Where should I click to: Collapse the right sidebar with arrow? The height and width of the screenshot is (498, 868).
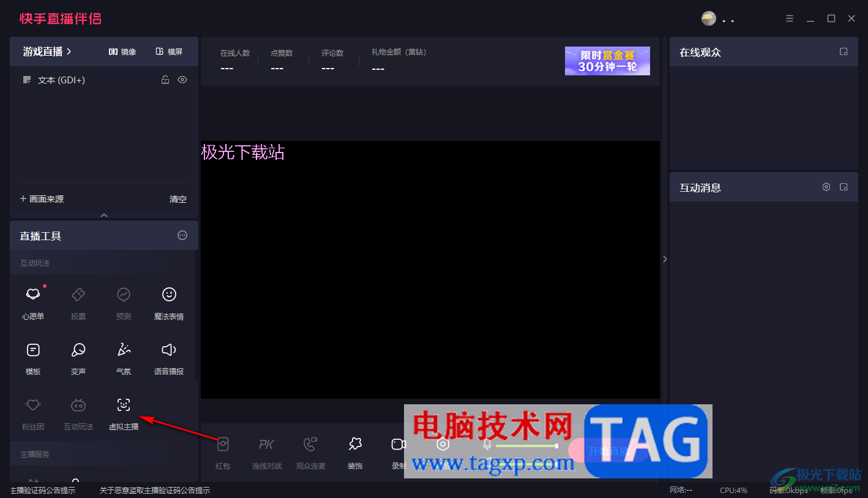[x=665, y=259]
